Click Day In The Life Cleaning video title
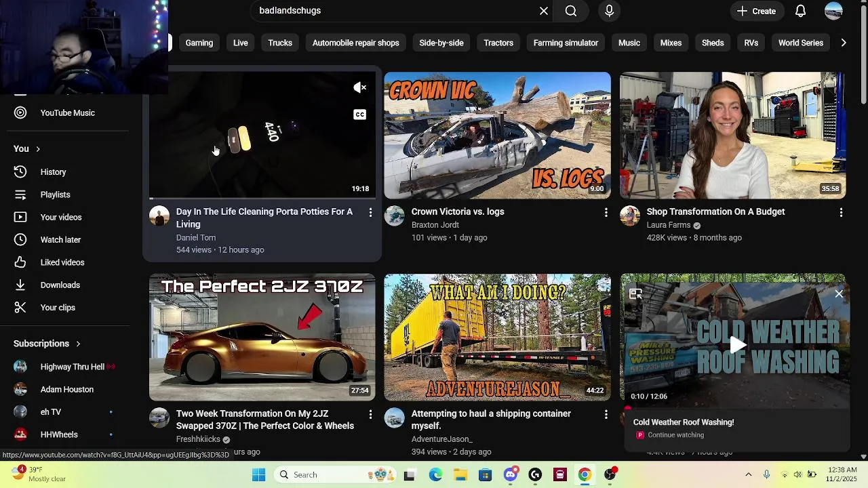Viewport: 868px width, 488px height. click(x=264, y=218)
